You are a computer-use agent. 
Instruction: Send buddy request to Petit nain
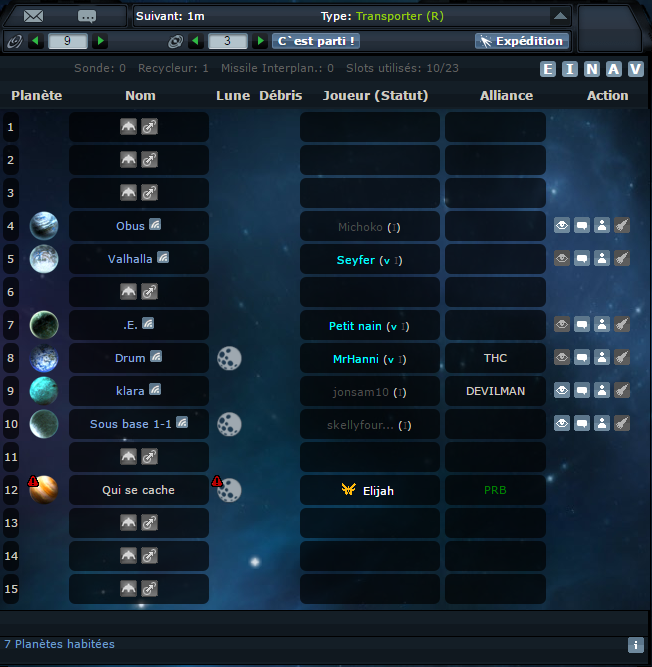tap(602, 324)
